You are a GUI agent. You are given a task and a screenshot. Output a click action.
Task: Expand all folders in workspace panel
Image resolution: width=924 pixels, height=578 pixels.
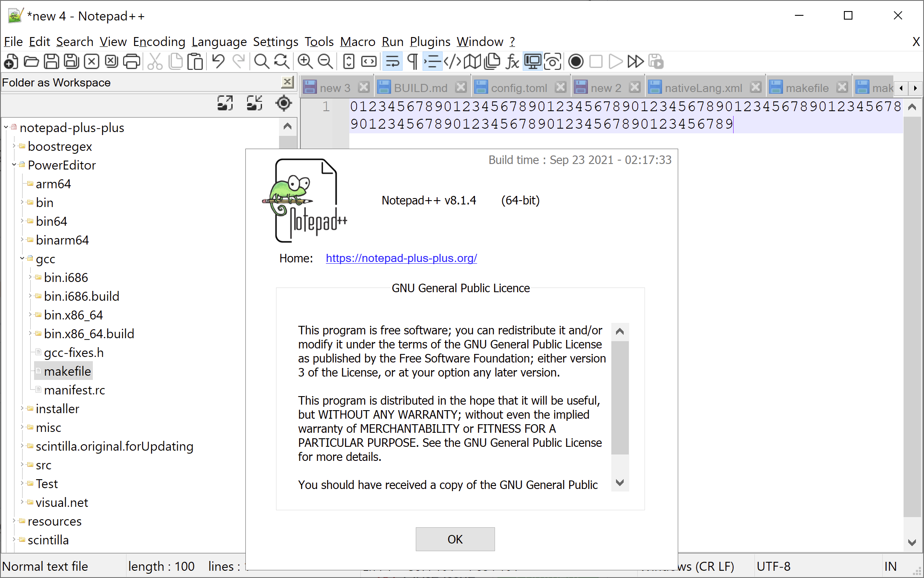click(225, 103)
